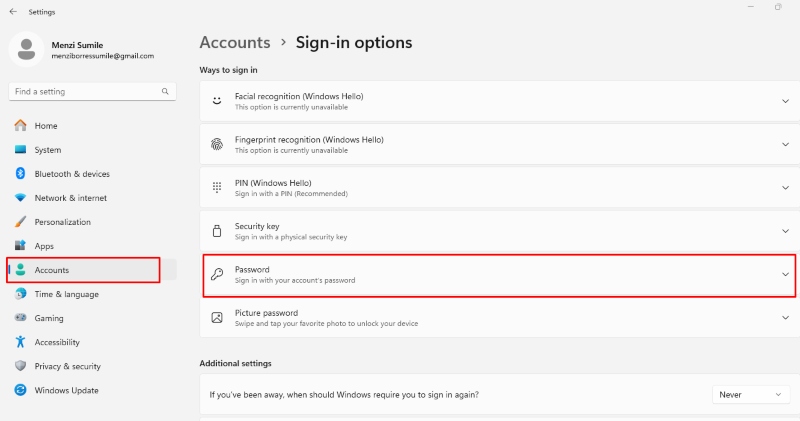
Task: Expand PIN (Windows Hello) chevron
Action: click(x=785, y=188)
